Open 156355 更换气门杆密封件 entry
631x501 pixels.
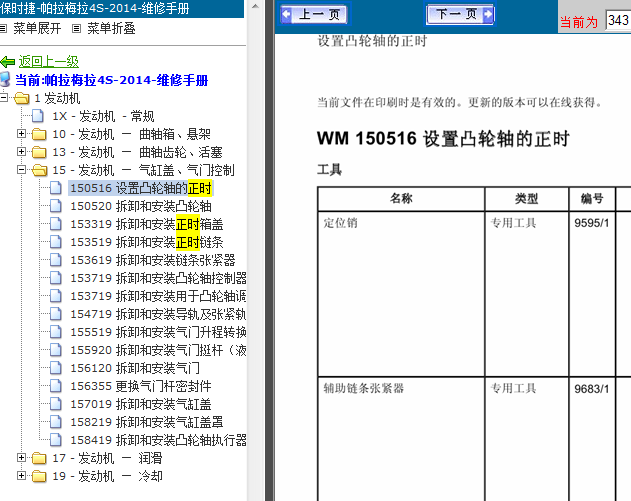[x=141, y=386]
